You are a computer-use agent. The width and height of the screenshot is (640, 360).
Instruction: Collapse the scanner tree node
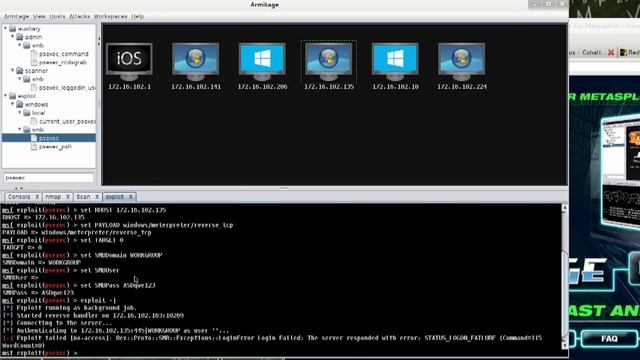coord(12,70)
